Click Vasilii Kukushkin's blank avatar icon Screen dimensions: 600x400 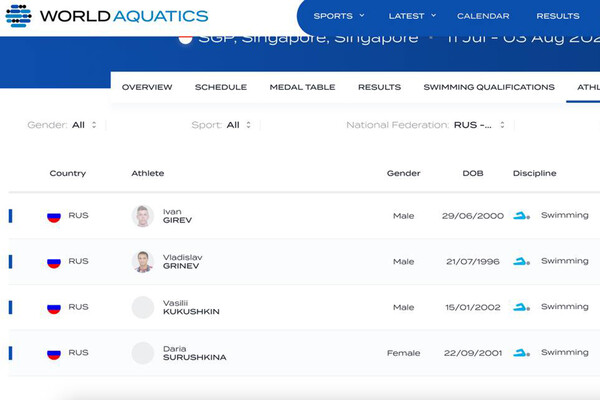tap(143, 307)
